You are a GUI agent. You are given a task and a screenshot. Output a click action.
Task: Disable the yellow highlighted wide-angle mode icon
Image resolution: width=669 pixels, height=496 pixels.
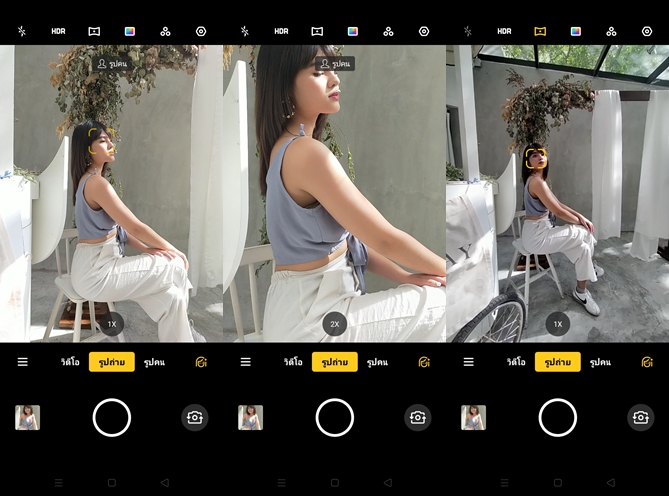click(540, 31)
